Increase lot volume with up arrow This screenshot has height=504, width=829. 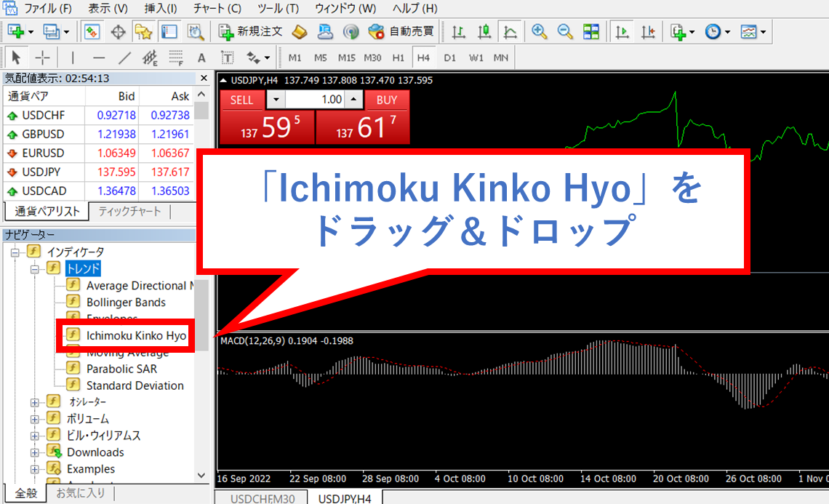[353, 100]
